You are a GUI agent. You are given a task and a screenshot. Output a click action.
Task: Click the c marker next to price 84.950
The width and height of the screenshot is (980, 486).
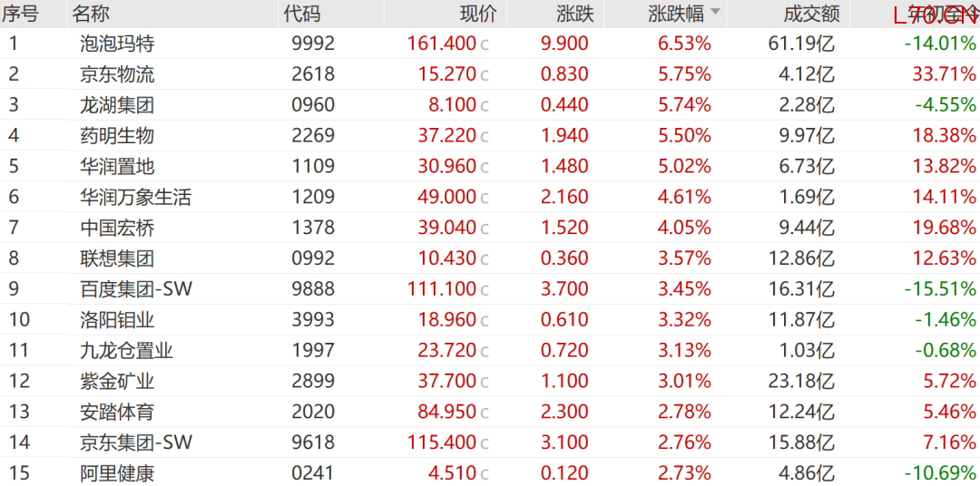485,413
